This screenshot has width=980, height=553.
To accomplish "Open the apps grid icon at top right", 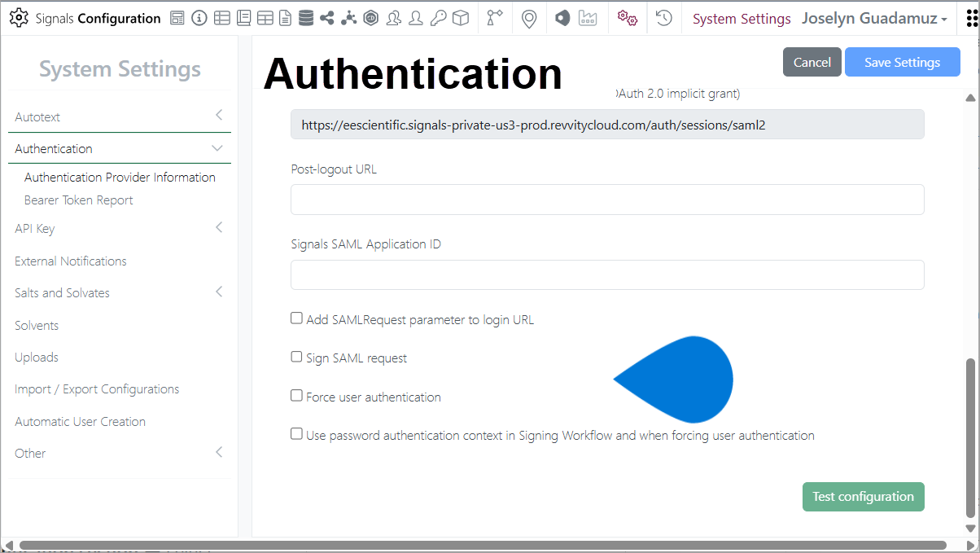I will pos(970,19).
